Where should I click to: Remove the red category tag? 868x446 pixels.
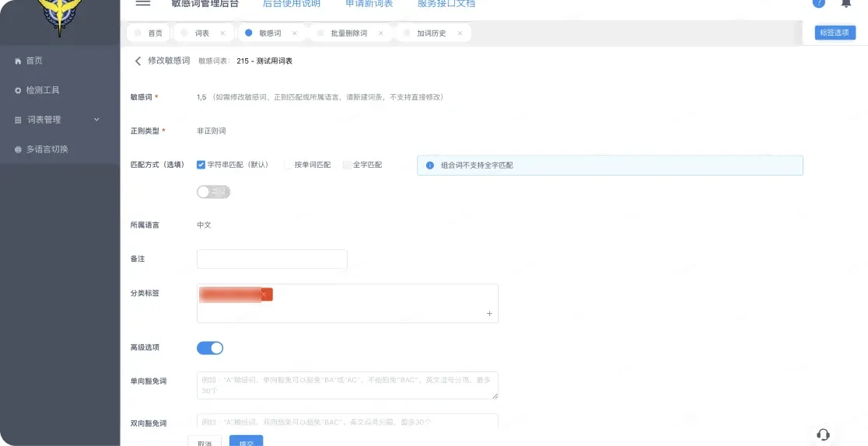point(264,295)
